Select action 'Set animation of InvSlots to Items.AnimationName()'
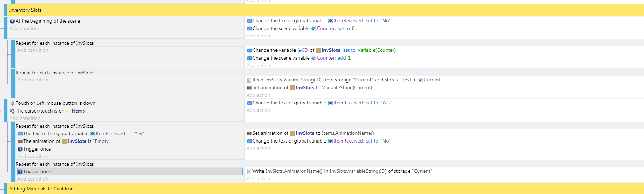Screen dimensions: 644x194 click(310, 133)
